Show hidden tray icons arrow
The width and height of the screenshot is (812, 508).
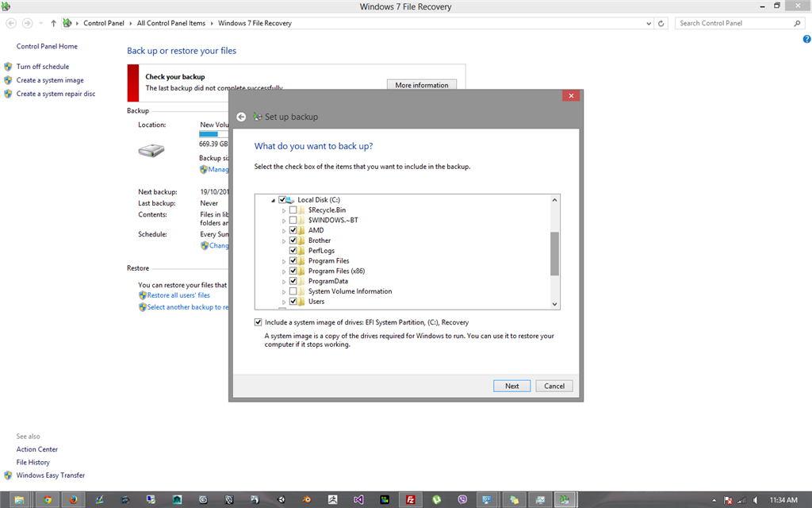(714, 500)
